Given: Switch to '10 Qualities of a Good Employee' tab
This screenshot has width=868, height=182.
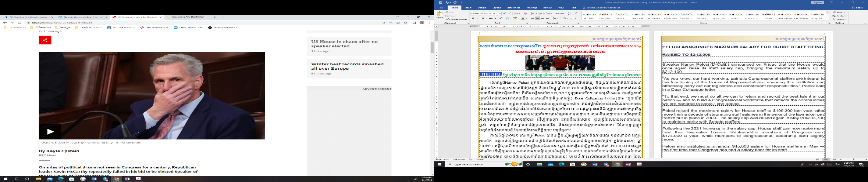Looking at the screenshot, I should point(29,17).
